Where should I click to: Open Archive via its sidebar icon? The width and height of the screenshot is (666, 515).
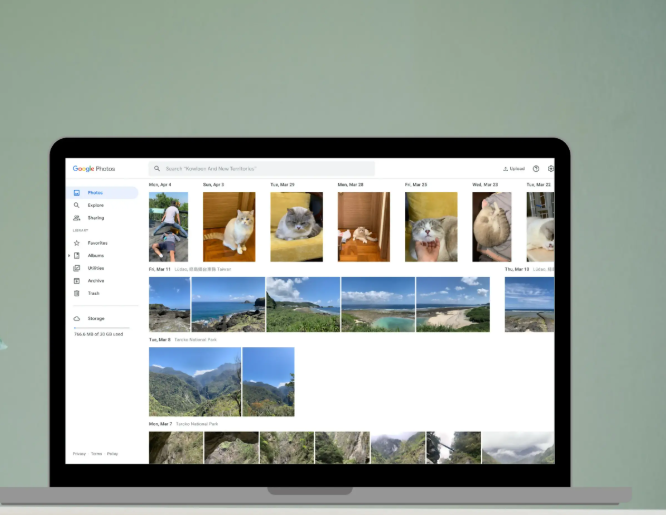[x=76, y=281]
